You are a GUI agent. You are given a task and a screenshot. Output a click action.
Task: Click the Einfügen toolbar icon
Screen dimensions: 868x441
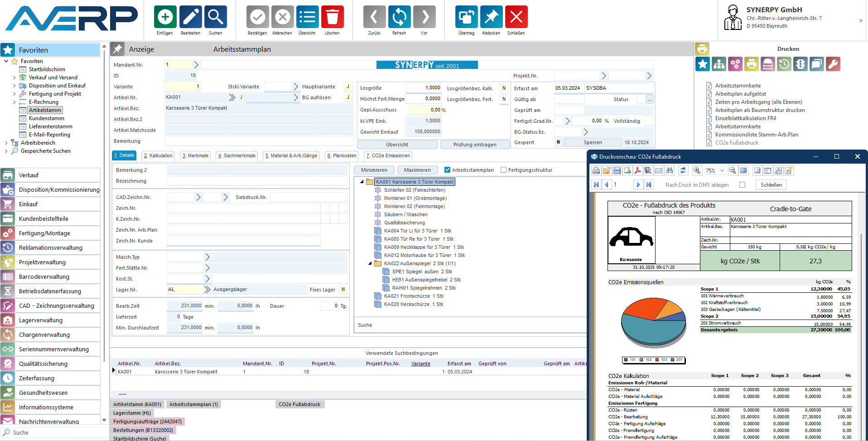[165, 17]
